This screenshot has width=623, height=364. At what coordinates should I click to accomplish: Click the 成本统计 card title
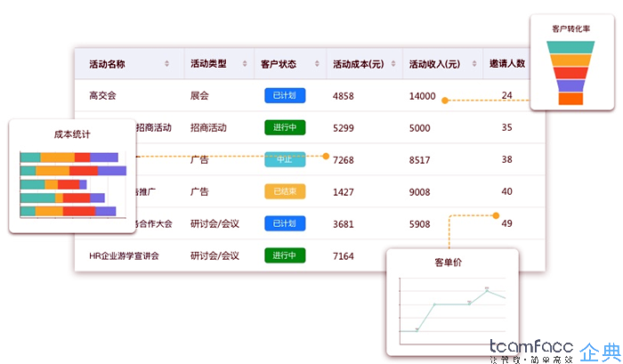coord(72,134)
